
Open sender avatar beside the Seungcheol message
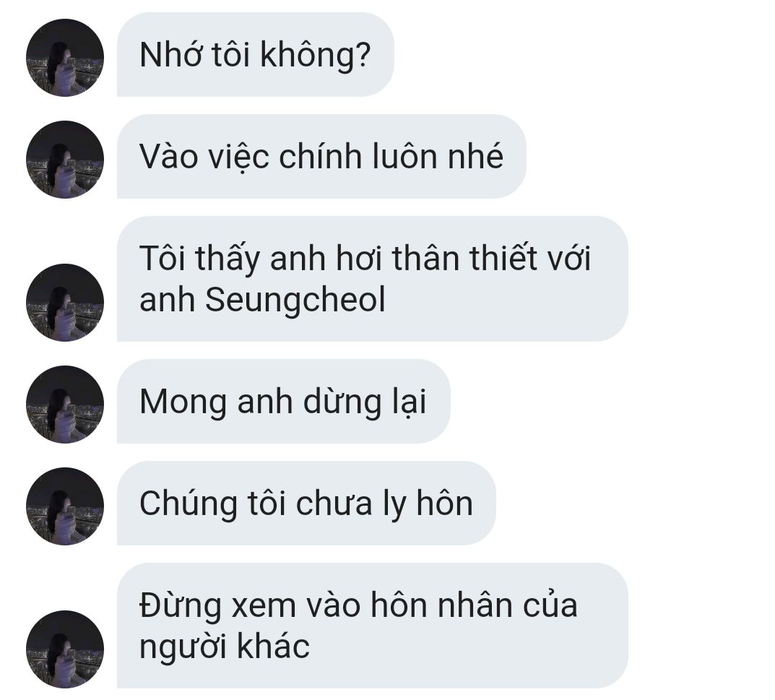[65, 303]
